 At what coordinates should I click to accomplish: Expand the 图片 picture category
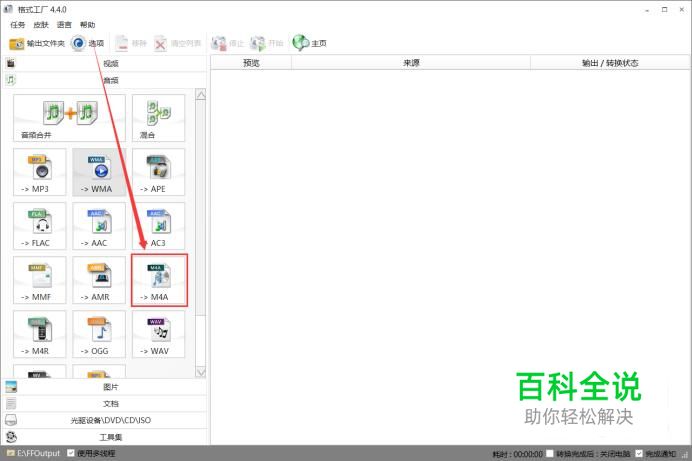[105, 387]
